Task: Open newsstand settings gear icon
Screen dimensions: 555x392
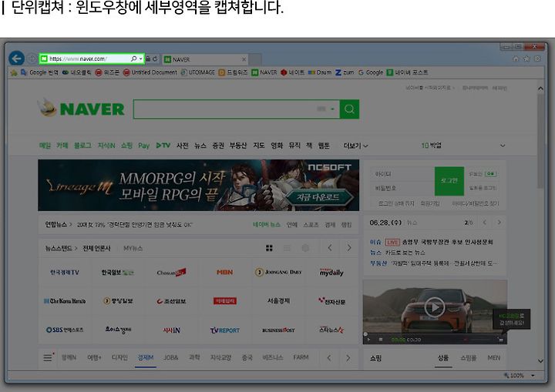Action: pos(305,248)
